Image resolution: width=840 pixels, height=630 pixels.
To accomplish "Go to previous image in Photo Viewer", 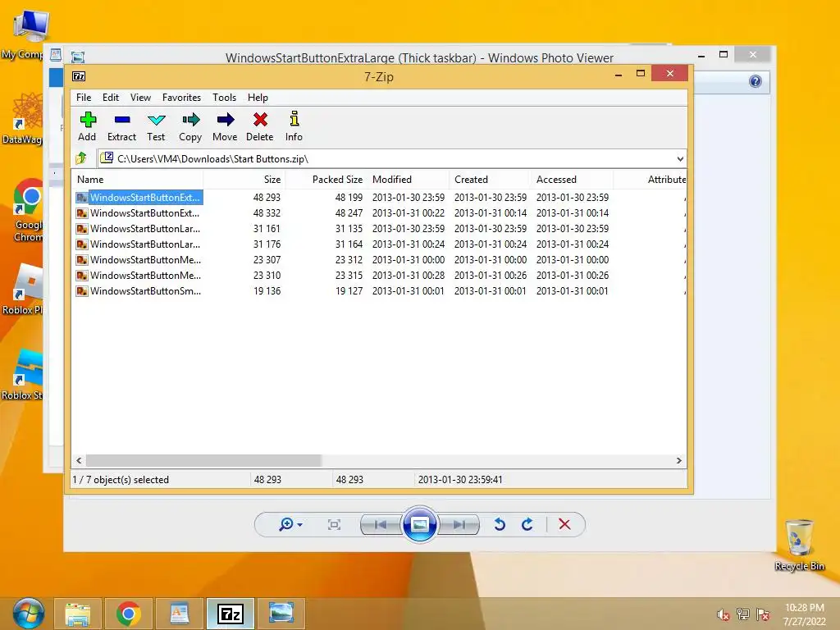I will 381,524.
